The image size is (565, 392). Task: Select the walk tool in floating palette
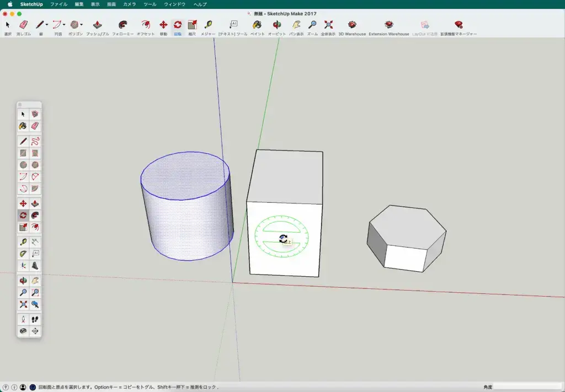[35, 319]
